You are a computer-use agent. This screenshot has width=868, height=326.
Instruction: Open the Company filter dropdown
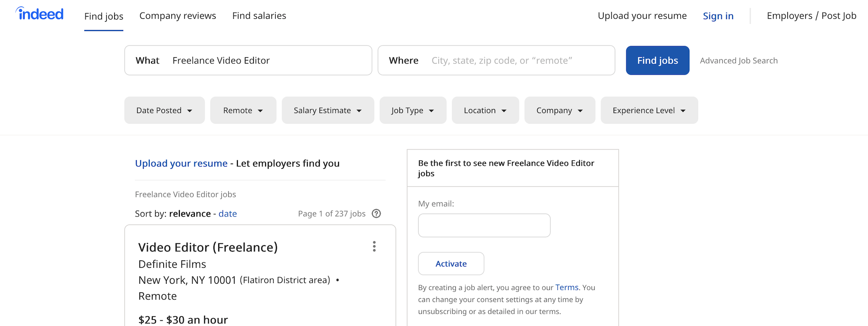click(x=559, y=110)
